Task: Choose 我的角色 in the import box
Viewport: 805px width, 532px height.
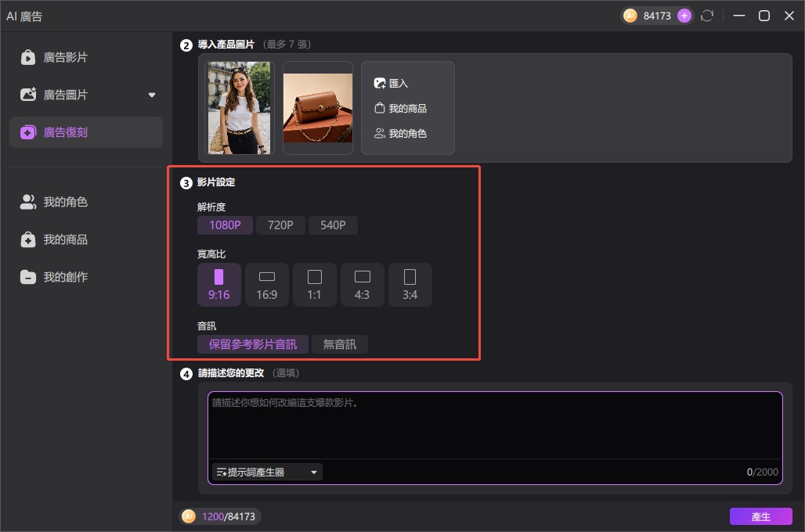Action: 400,133
